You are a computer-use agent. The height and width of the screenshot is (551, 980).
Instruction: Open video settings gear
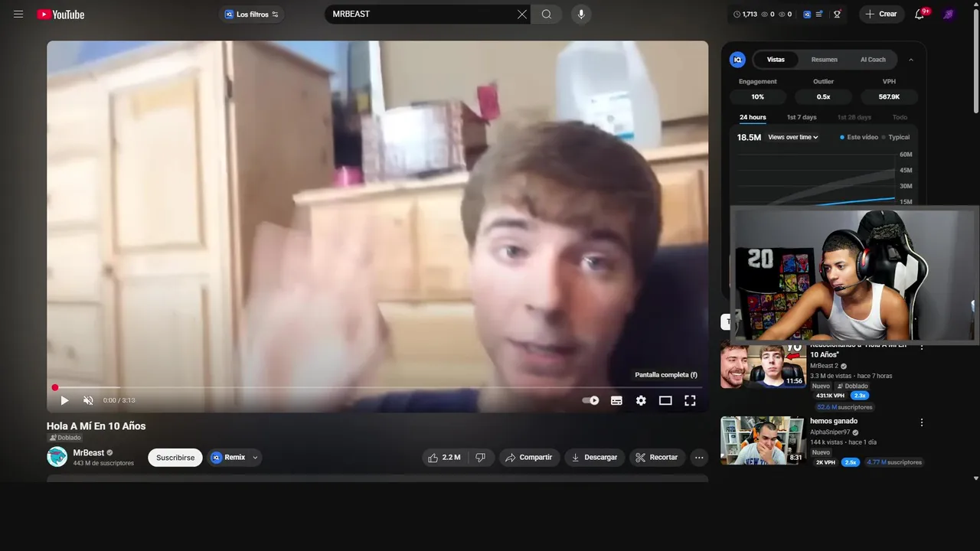click(x=641, y=400)
